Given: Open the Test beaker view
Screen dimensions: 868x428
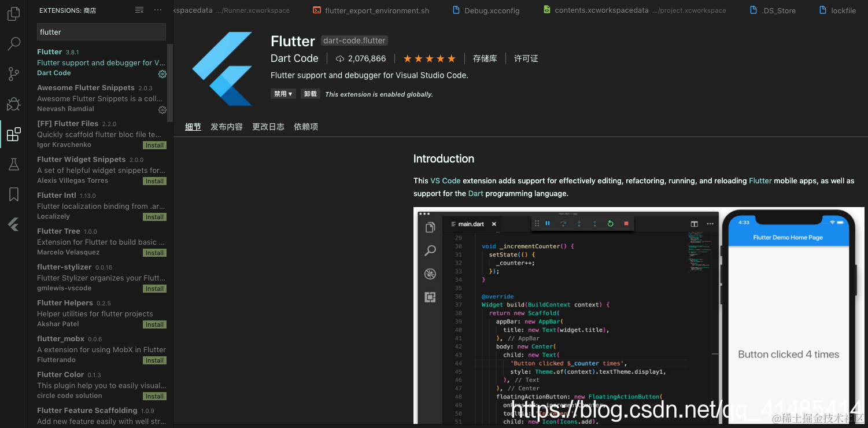Looking at the screenshot, I should pos(13,165).
